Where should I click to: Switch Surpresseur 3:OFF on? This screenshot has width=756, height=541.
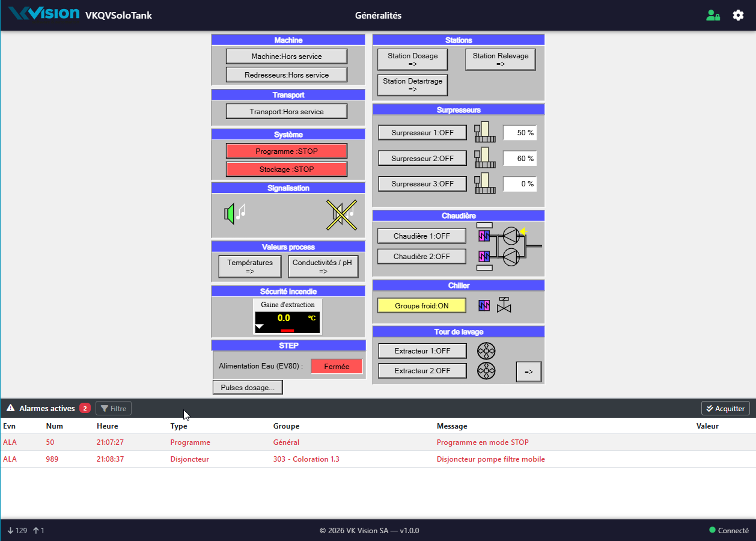tap(422, 184)
